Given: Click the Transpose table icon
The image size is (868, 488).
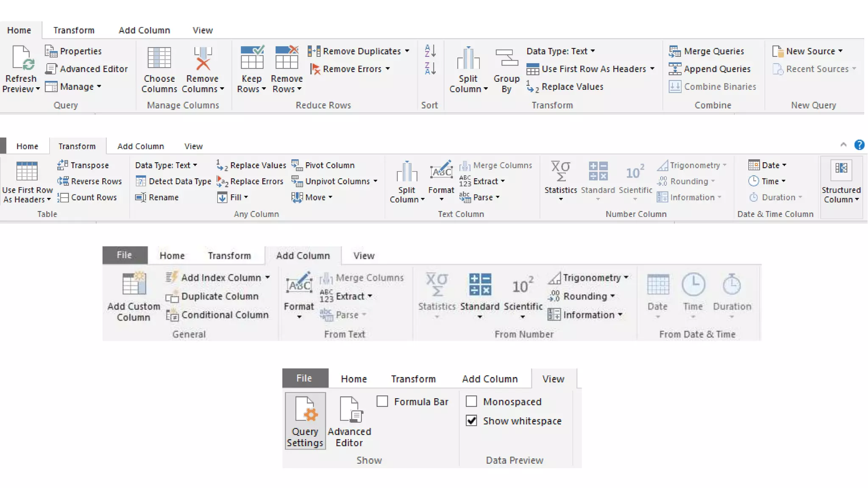Looking at the screenshot, I should 63,165.
